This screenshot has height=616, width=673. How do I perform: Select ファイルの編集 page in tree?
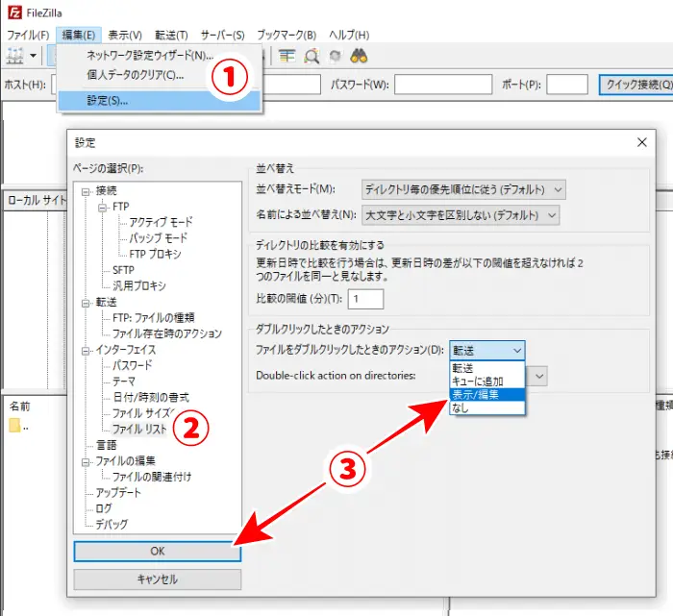[x=125, y=460]
